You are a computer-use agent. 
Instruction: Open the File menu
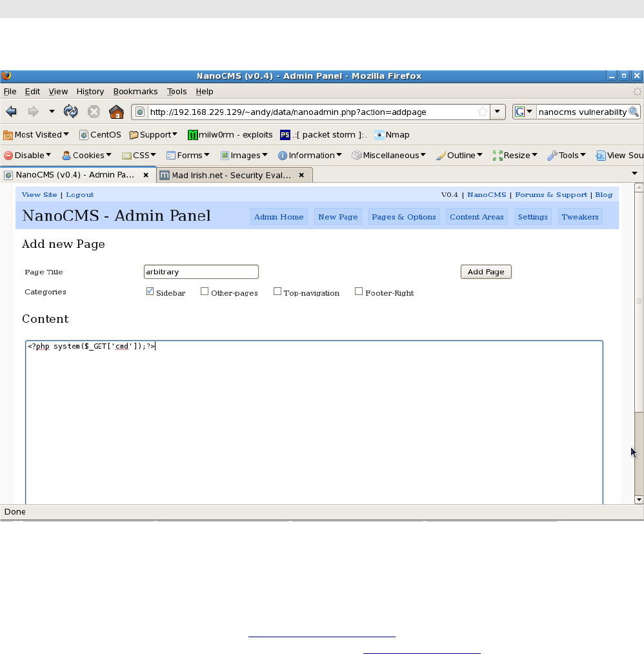[10, 91]
